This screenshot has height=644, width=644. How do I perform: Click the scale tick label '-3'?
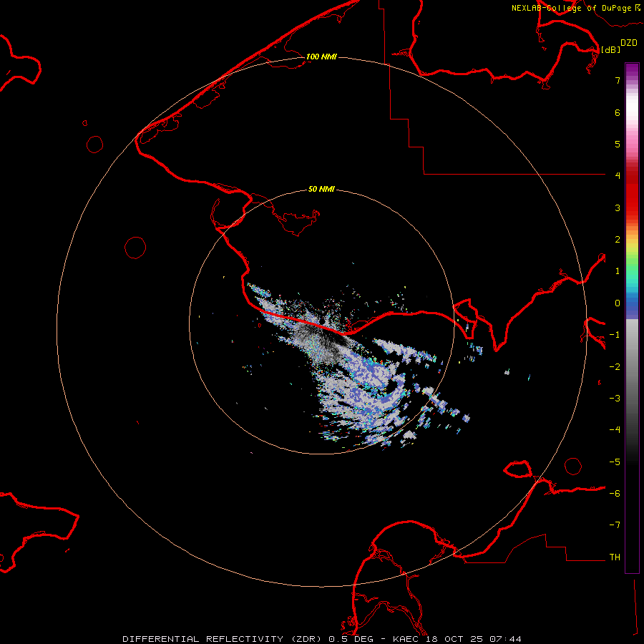tap(615, 398)
